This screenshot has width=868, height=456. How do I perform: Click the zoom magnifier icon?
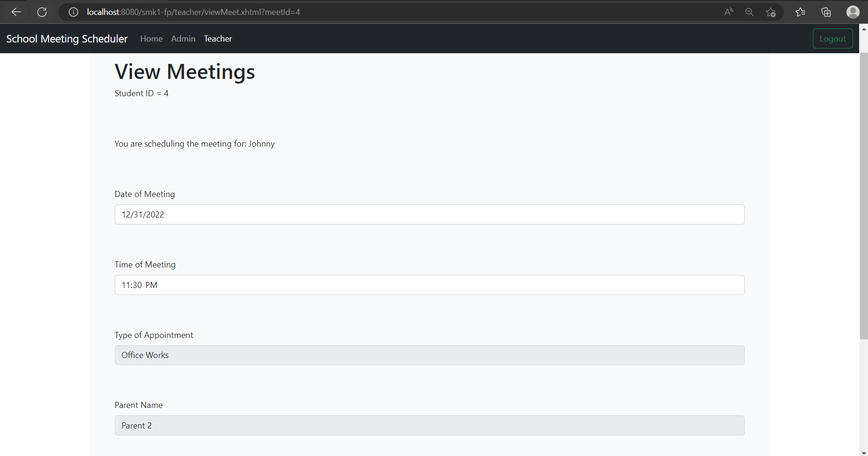coord(749,12)
